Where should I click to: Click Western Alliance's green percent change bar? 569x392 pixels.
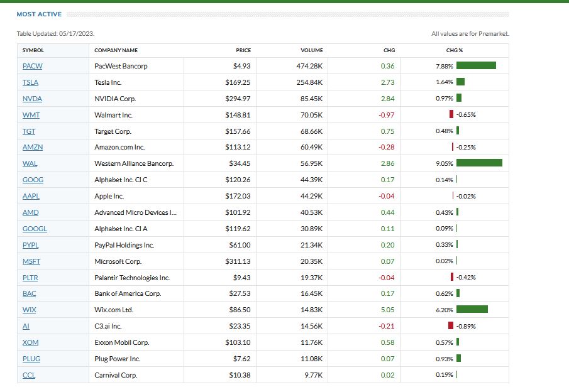(479, 163)
